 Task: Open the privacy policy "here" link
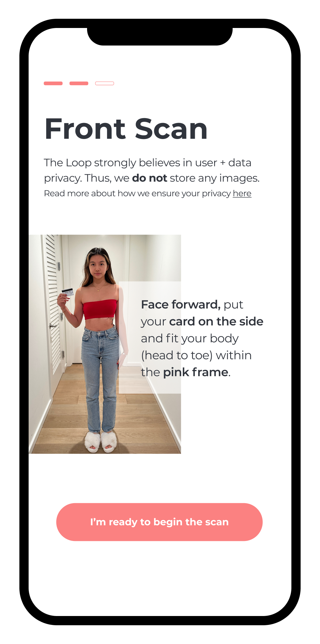click(242, 193)
